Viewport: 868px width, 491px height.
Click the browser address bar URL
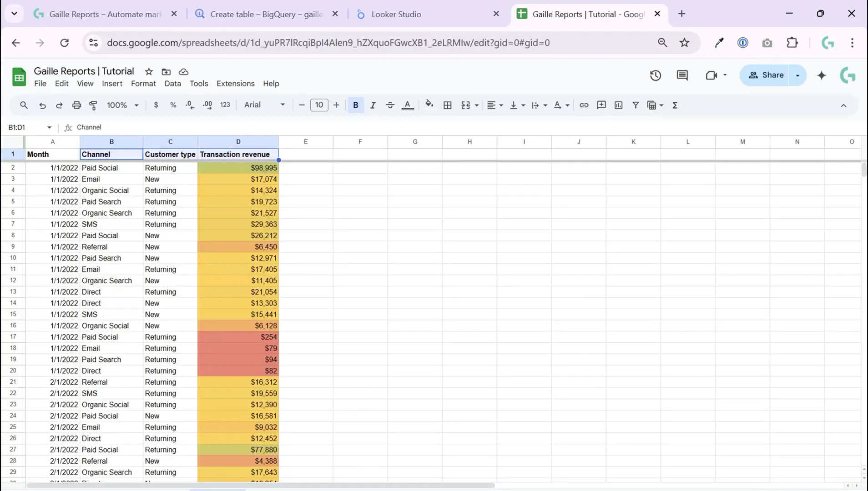[328, 43]
